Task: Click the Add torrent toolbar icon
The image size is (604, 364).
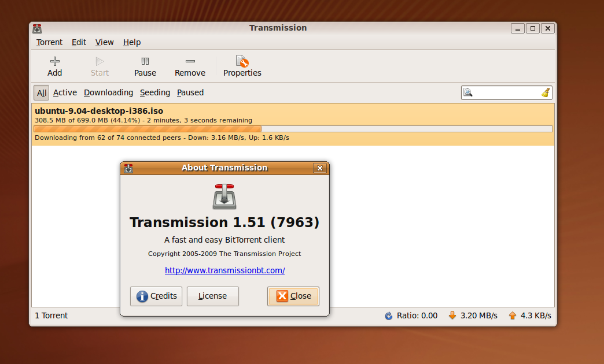Action: [55, 61]
